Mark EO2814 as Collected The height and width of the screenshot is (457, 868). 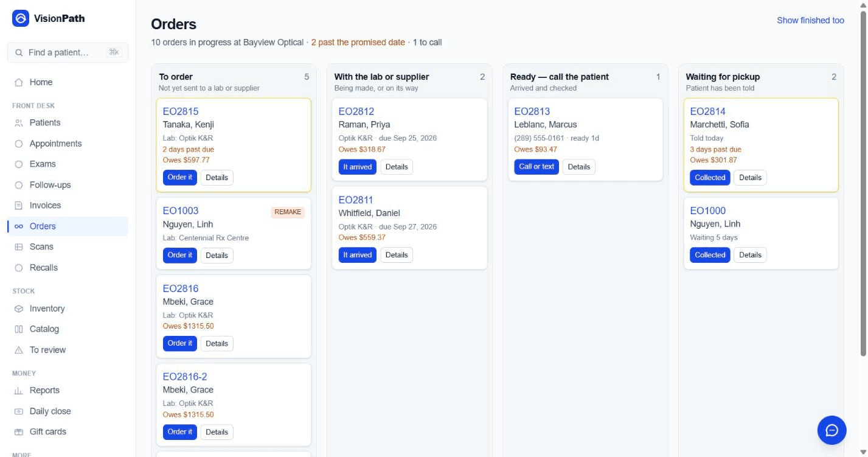710,178
